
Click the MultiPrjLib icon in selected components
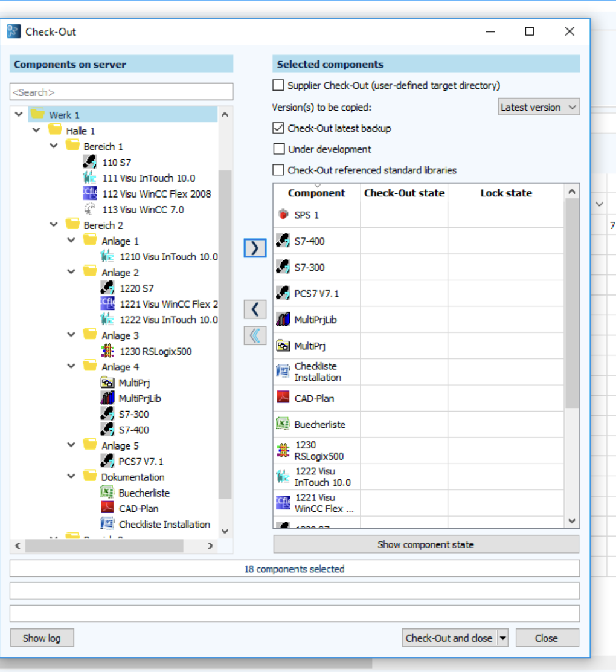283,319
